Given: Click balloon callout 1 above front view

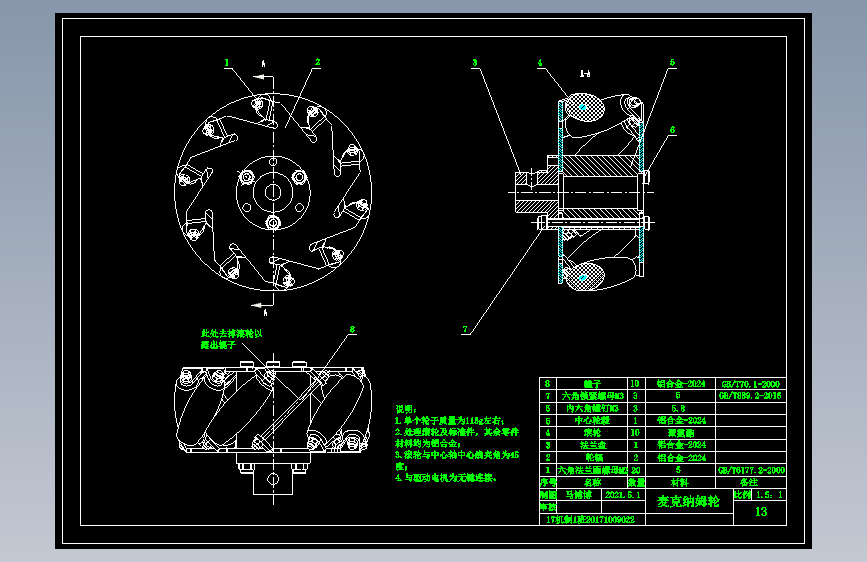Looking at the screenshot, I should coord(226,63).
